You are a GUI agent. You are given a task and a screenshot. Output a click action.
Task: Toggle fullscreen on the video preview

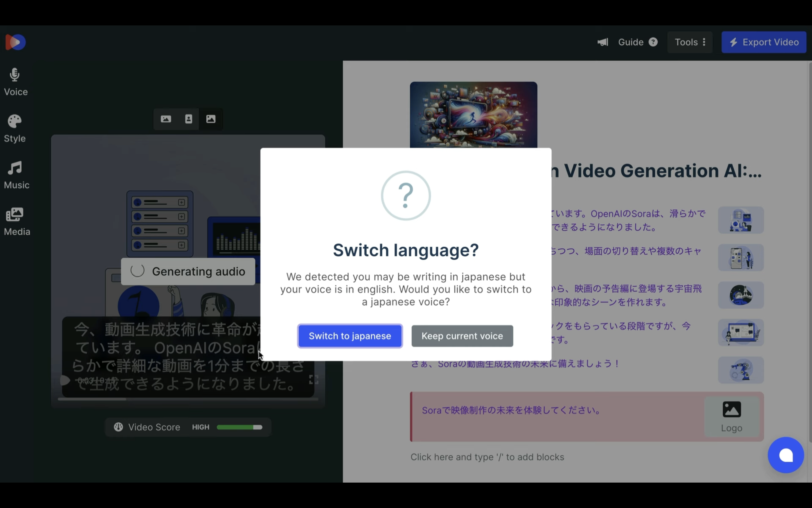[x=314, y=380]
